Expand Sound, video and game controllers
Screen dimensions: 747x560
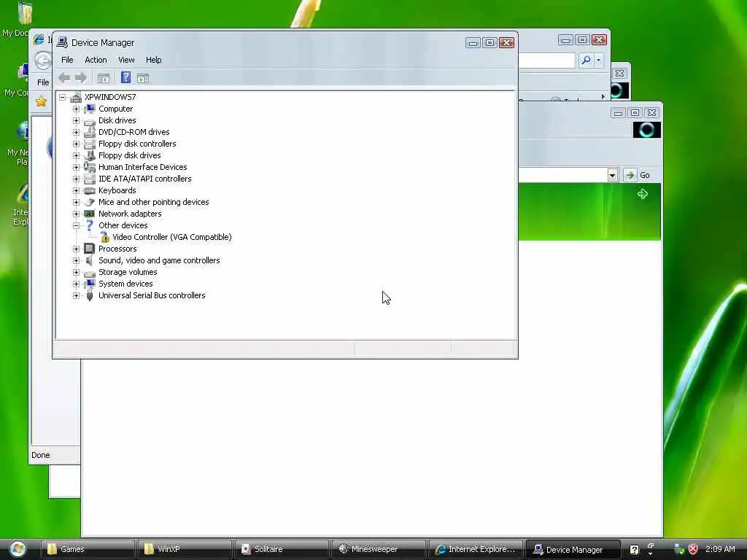coord(76,260)
